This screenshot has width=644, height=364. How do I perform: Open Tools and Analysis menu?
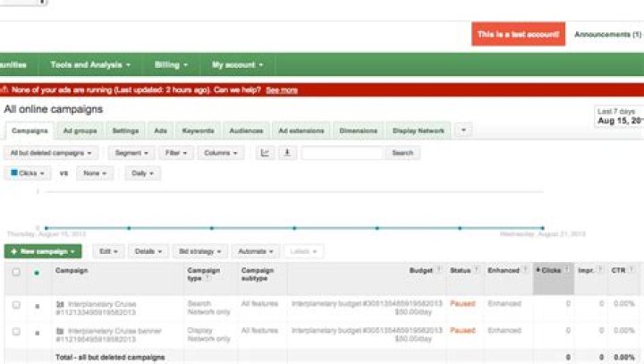[90, 64]
